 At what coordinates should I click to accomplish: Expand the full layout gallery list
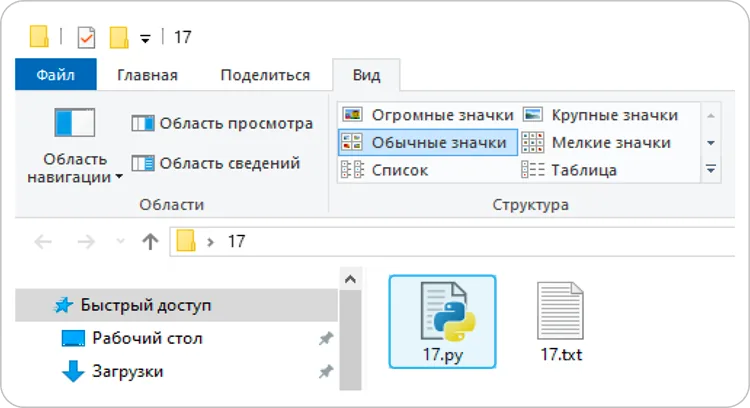click(711, 169)
